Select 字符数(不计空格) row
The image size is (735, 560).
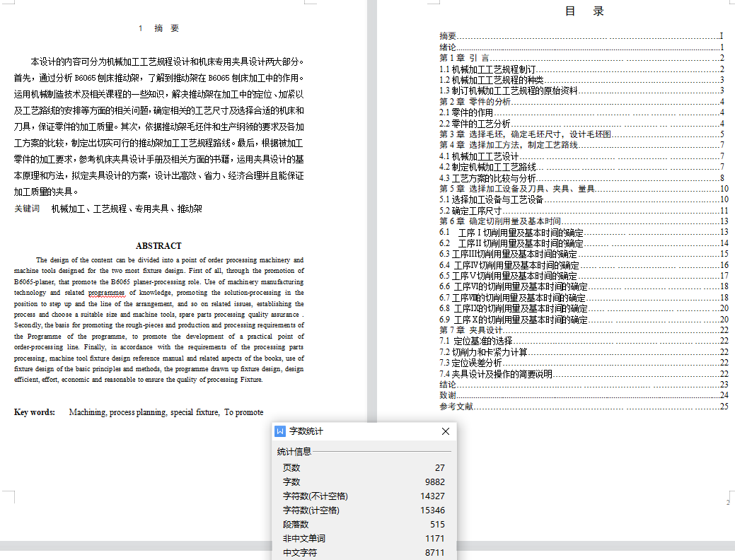(x=364, y=496)
